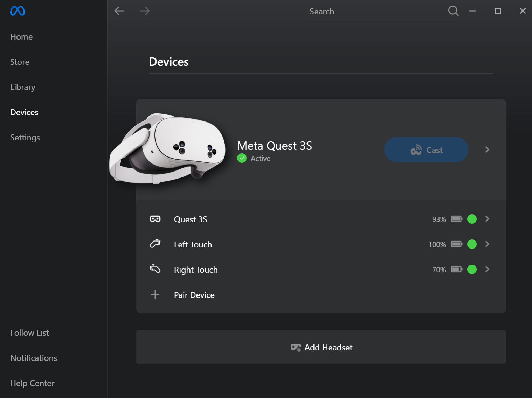The image size is (532, 398).
Task: Click the plus icon next to Pair Device
Action: 155,294
